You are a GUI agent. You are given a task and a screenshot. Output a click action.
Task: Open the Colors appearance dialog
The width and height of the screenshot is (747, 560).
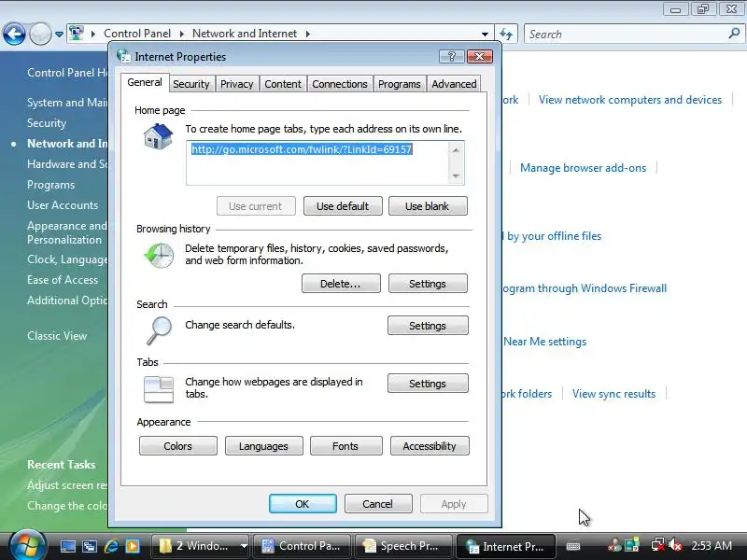[x=177, y=446]
